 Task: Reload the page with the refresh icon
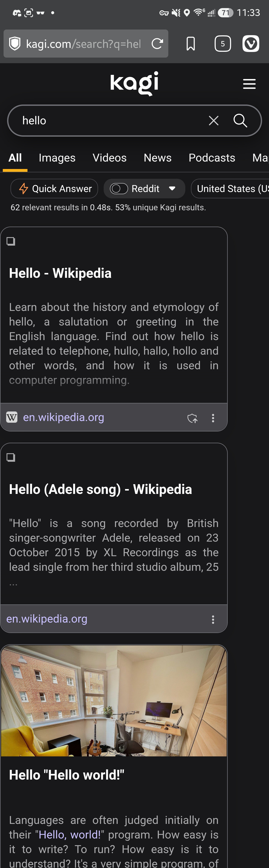pyautogui.click(x=157, y=44)
